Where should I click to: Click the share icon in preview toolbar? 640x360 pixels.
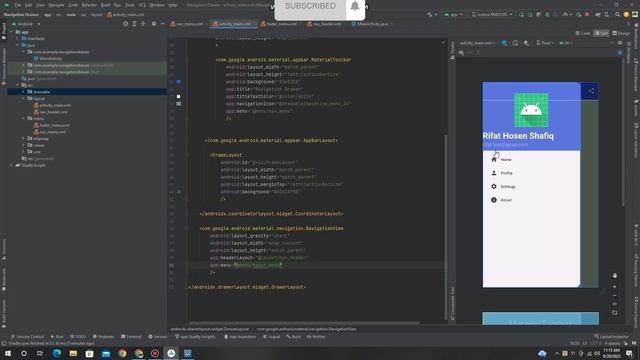(591, 91)
